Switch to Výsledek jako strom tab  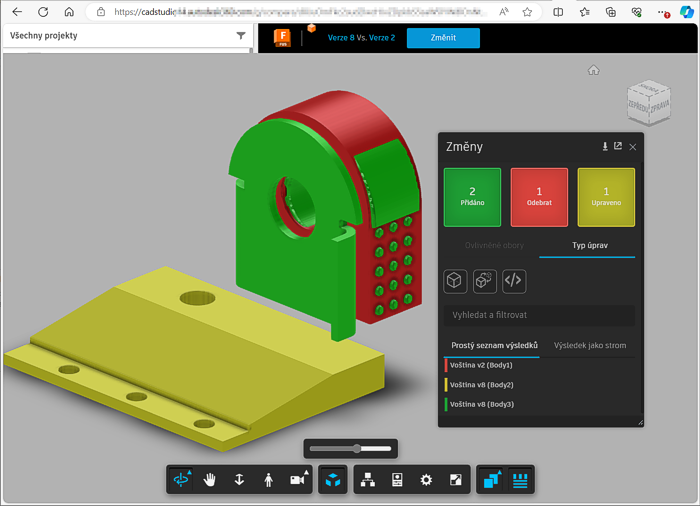pyautogui.click(x=590, y=345)
